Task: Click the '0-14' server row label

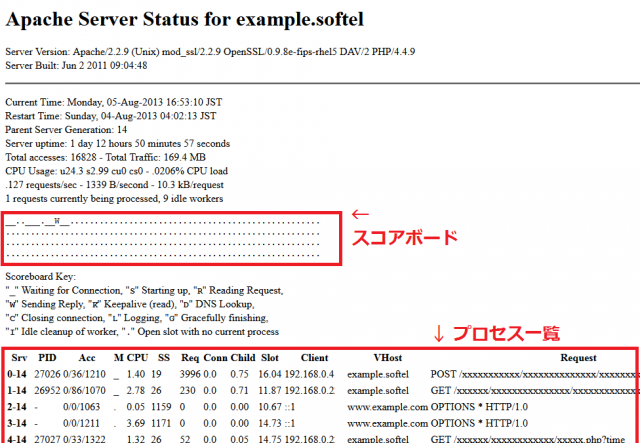Action: [17, 374]
